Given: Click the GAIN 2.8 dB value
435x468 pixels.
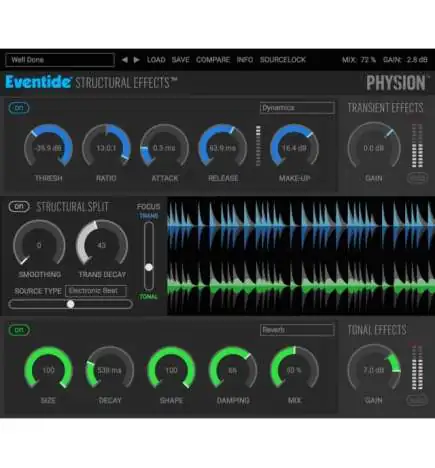Looking at the screenshot, I should [405, 60].
